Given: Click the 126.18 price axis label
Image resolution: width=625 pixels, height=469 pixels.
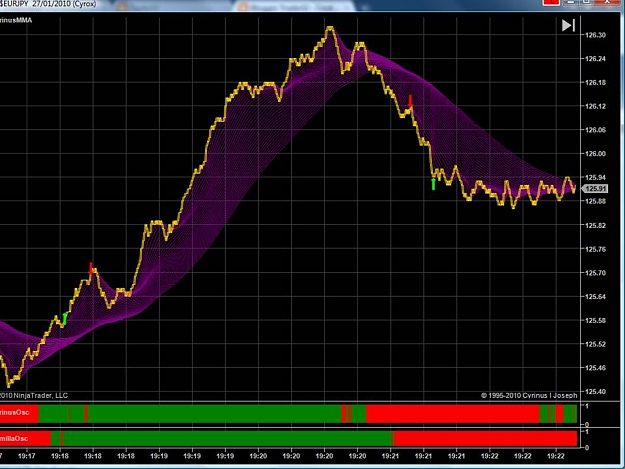Looking at the screenshot, I should tap(595, 82).
